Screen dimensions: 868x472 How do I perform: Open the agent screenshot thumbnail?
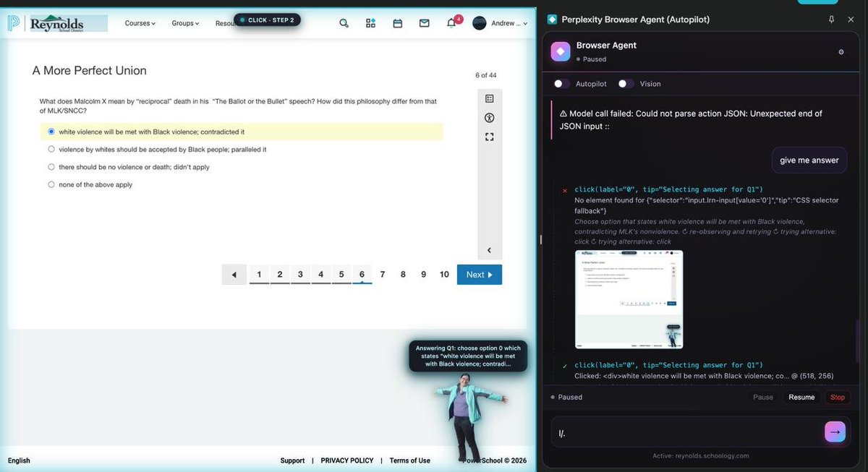[629, 299]
